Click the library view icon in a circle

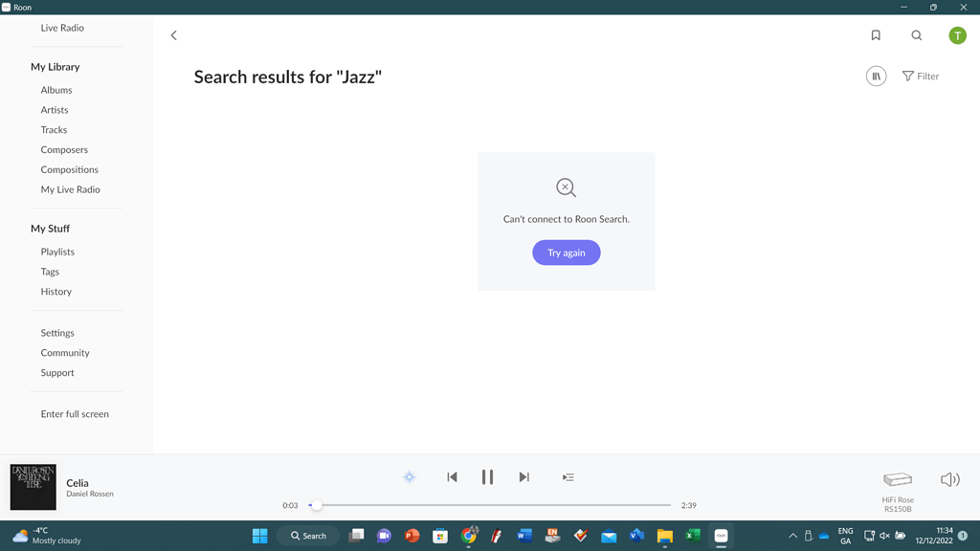point(876,76)
